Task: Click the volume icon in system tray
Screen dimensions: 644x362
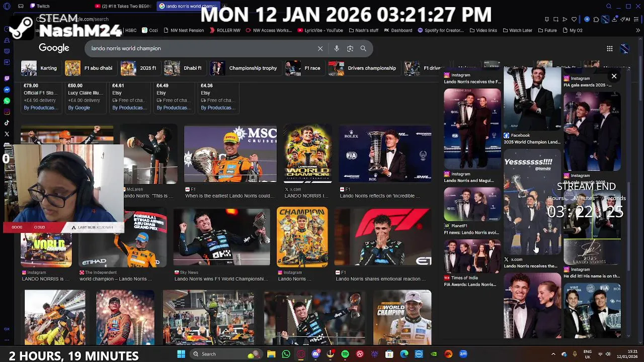Action: click(608, 354)
